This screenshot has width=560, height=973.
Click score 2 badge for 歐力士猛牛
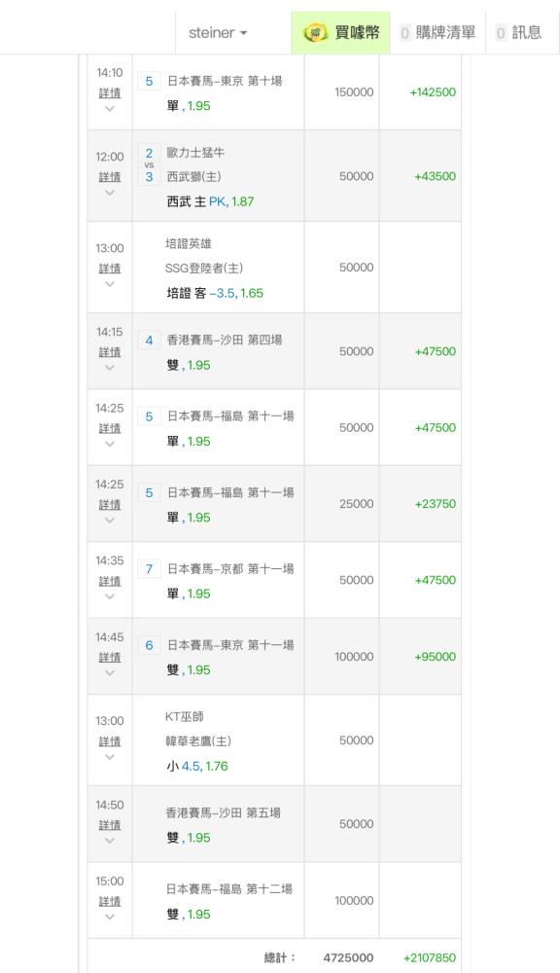pos(149,153)
